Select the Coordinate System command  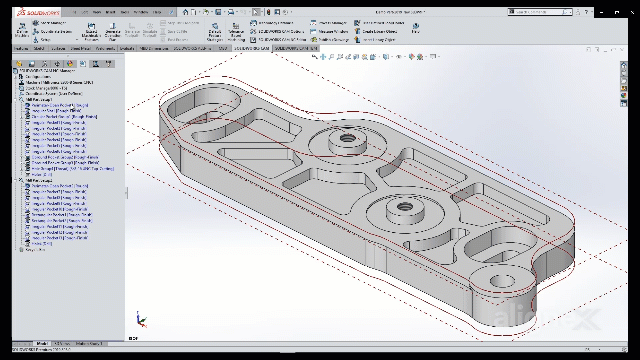(x=53, y=31)
